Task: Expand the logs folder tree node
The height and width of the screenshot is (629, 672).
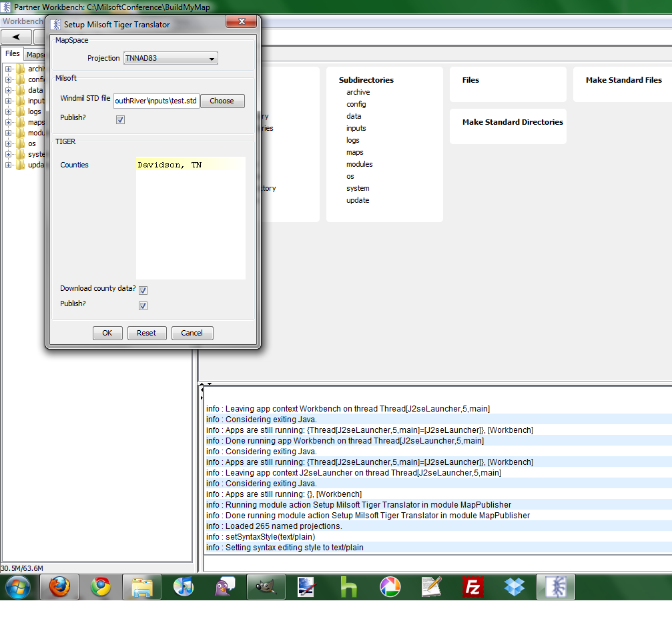Action: [8, 111]
